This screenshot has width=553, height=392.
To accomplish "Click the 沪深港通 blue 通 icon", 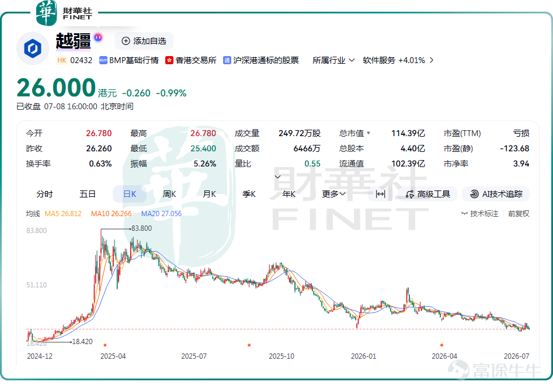I will (227, 60).
